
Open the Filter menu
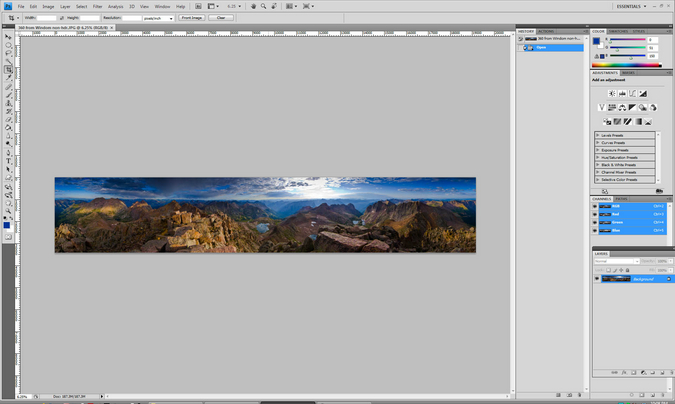[97, 6]
